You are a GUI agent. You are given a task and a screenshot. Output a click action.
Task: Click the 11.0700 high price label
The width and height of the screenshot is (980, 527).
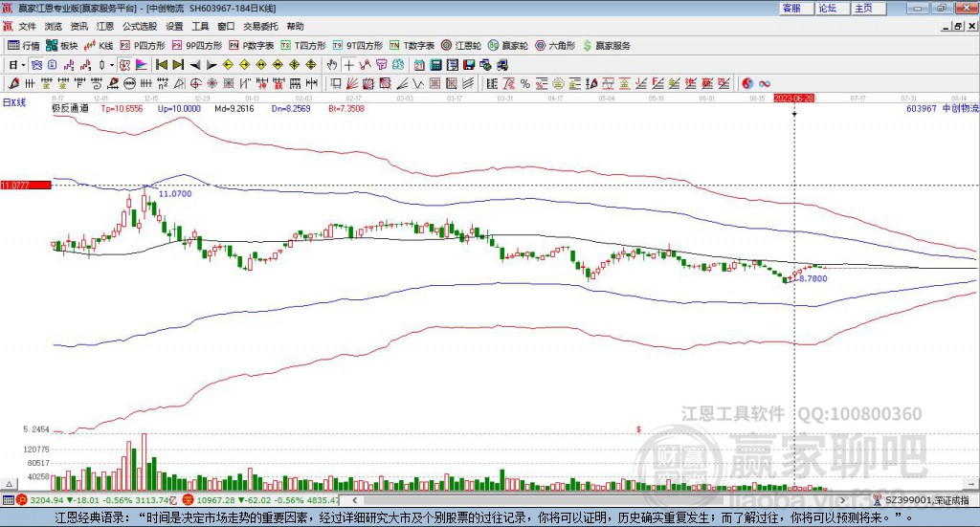(x=175, y=193)
